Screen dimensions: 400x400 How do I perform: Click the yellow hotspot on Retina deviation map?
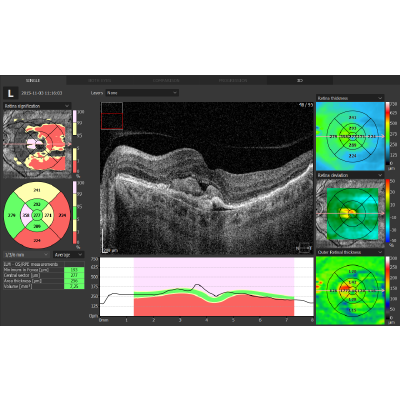[x=347, y=213]
